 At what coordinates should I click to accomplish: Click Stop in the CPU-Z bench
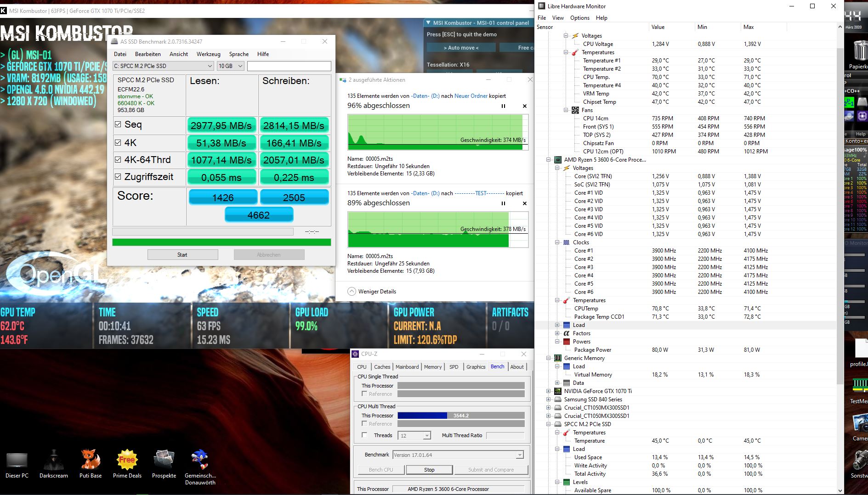pyautogui.click(x=429, y=470)
